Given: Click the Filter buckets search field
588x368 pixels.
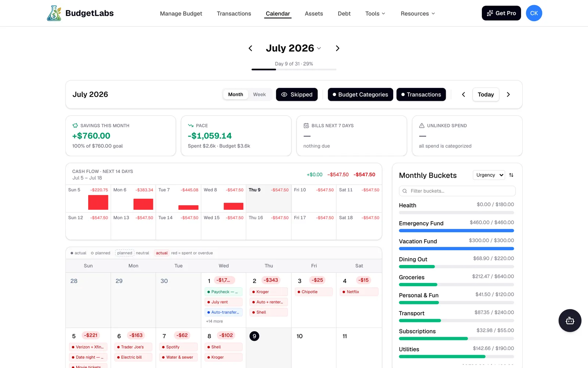Looking at the screenshot, I should pos(457,191).
